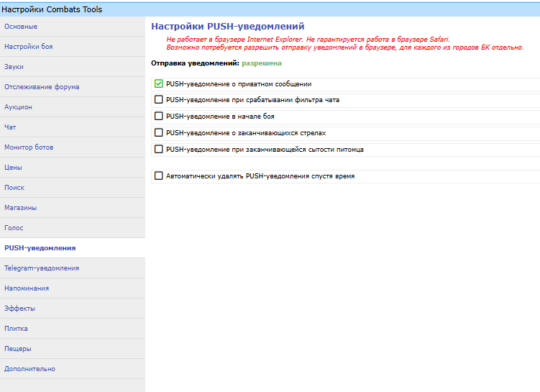Tick PUSH-уведомление о заканчивающихся стрелах checkbox
Viewport: 540px width, 392px height.
(159, 132)
